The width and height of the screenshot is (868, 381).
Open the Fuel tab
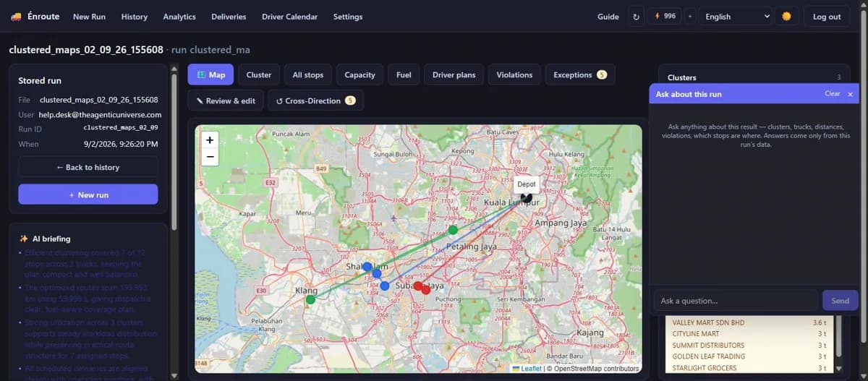pyautogui.click(x=404, y=74)
